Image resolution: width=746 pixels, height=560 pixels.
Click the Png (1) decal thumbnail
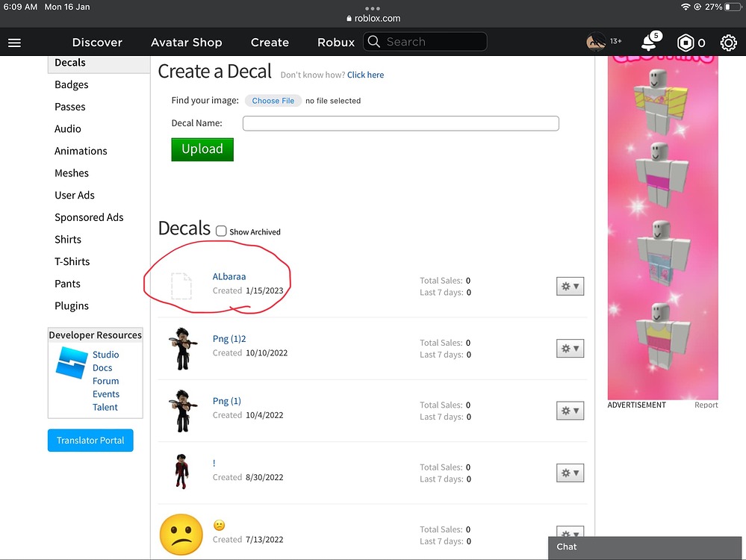[181, 411]
